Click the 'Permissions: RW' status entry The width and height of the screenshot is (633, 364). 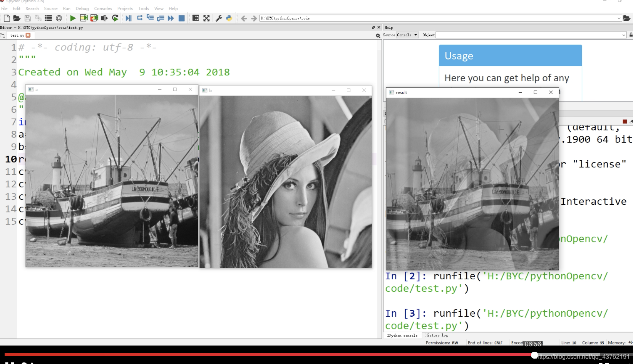(442, 343)
